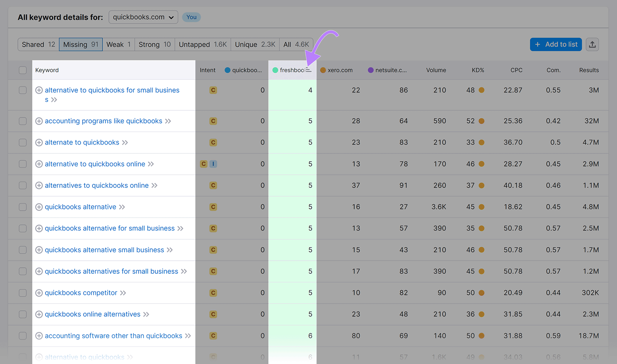Select the checkbox for 'accounting software other than quickbooks'

click(22, 335)
